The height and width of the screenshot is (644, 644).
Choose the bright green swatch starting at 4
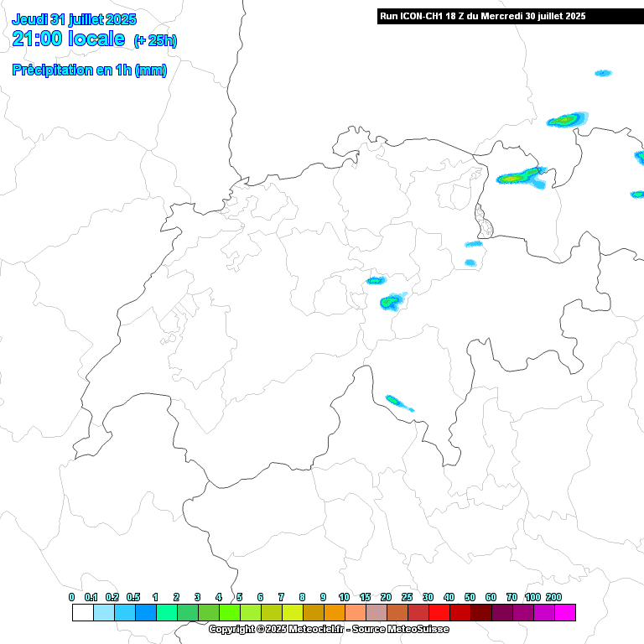(x=230, y=612)
